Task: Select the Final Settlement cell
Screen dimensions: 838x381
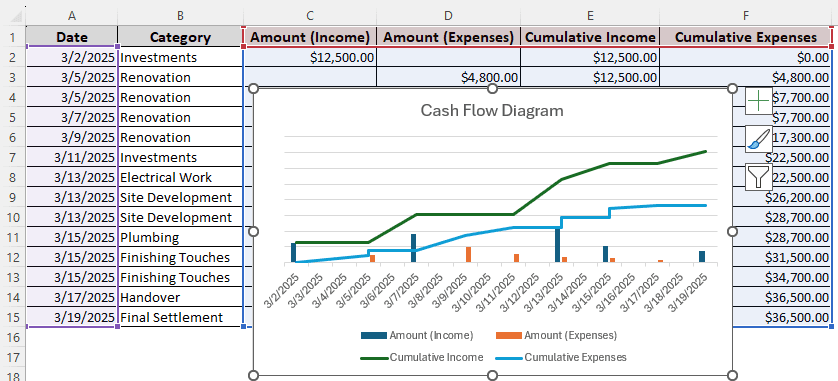Action: 180,317
